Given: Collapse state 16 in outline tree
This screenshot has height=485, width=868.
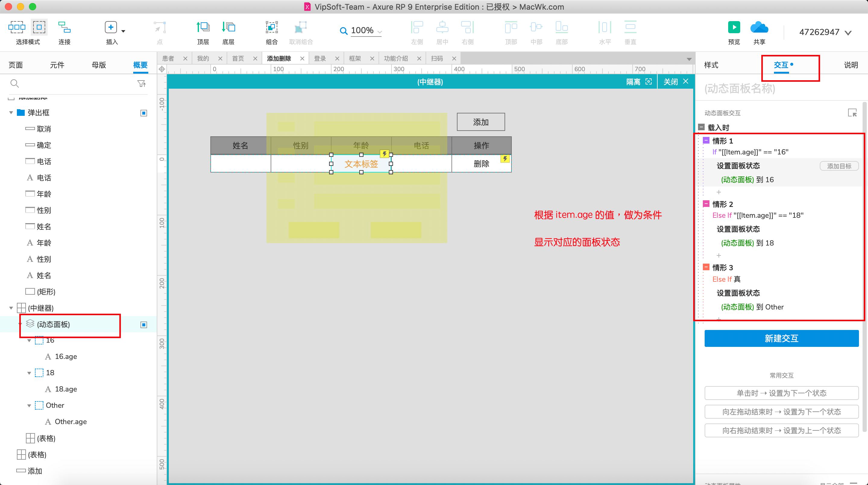Looking at the screenshot, I should coord(29,341).
